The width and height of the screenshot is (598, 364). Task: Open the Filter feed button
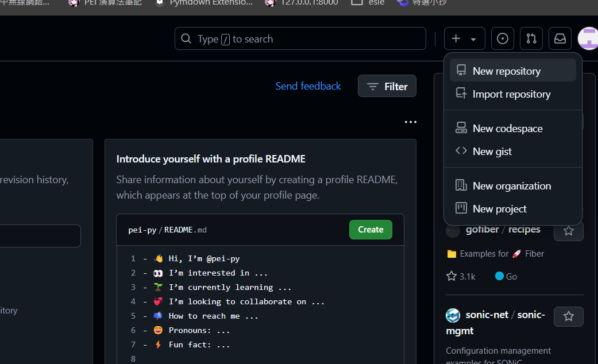pyautogui.click(x=387, y=86)
